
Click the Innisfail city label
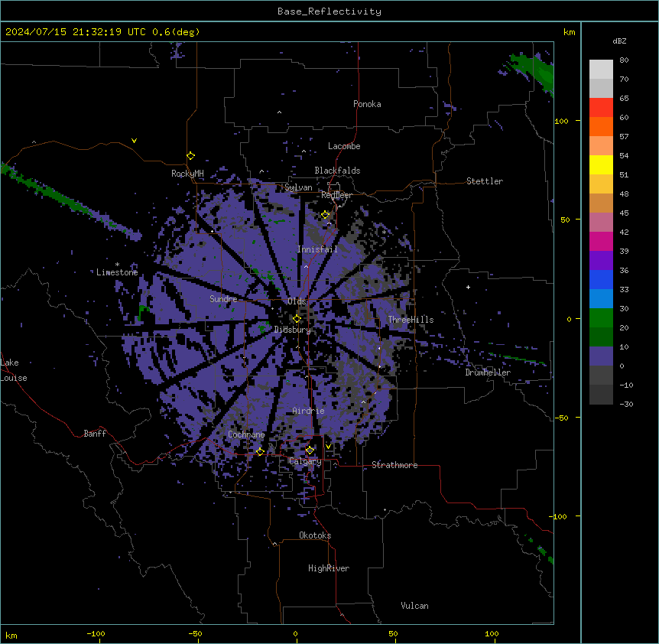[x=317, y=249]
